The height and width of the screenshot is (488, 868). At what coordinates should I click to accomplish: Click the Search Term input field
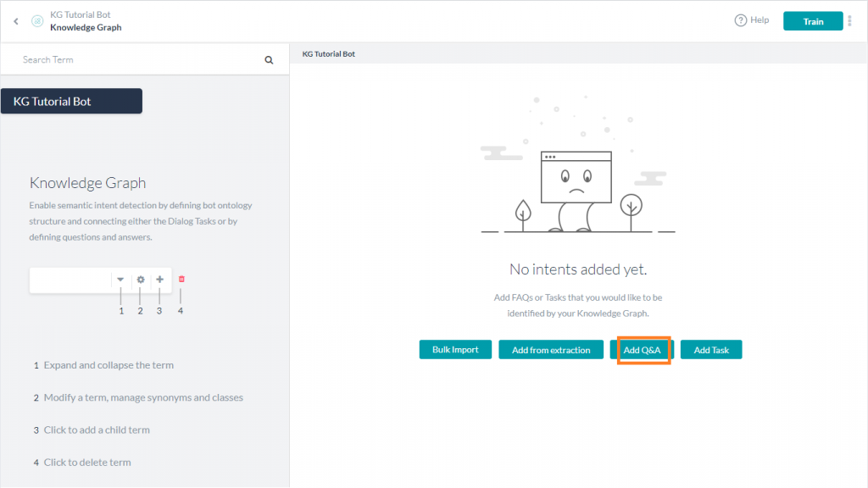point(127,59)
